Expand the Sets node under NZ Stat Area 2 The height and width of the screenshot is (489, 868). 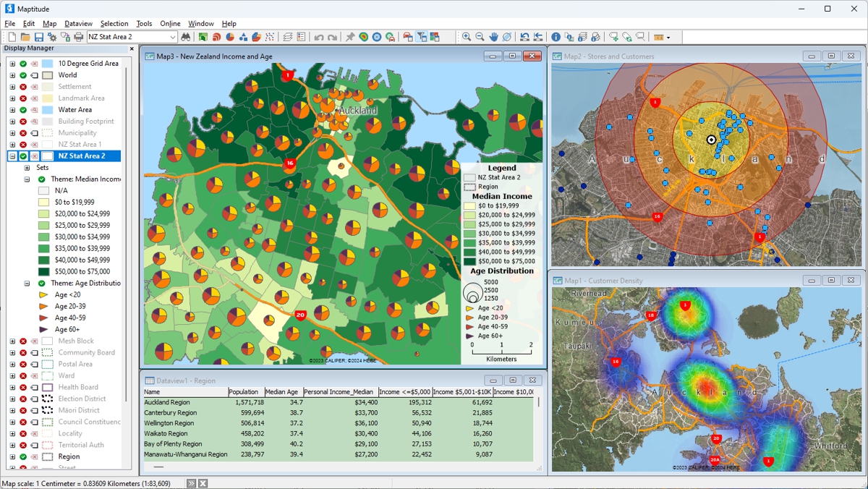coord(26,167)
